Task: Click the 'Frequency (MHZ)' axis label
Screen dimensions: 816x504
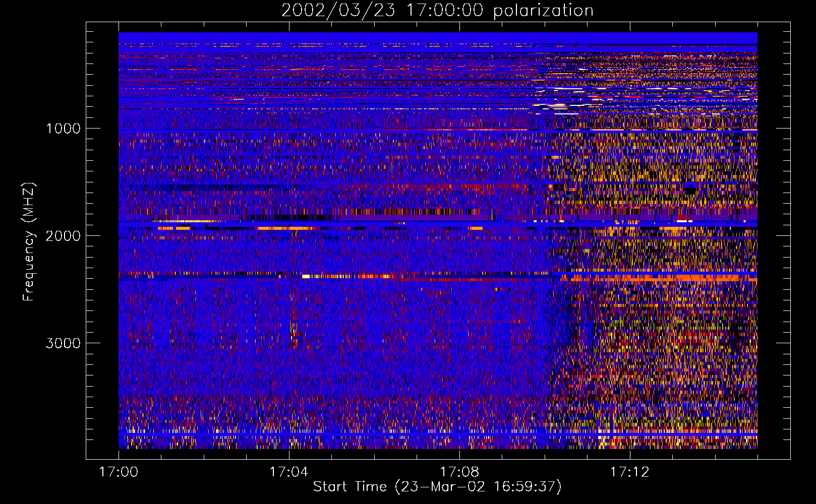Action: (x=29, y=242)
